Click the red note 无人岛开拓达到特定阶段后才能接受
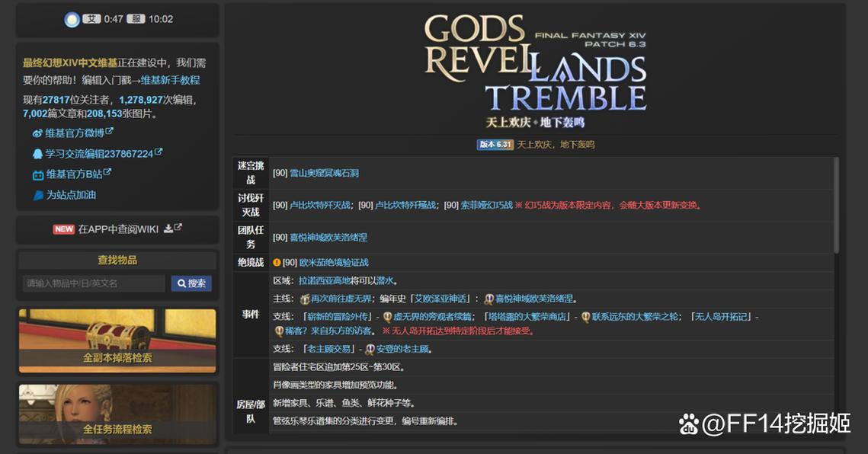868x454 pixels. tap(458, 331)
